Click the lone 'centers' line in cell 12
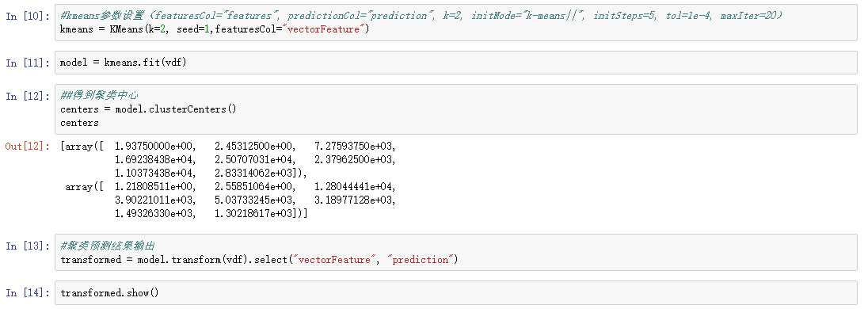Screen dimensions: 868x309 tap(79, 123)
